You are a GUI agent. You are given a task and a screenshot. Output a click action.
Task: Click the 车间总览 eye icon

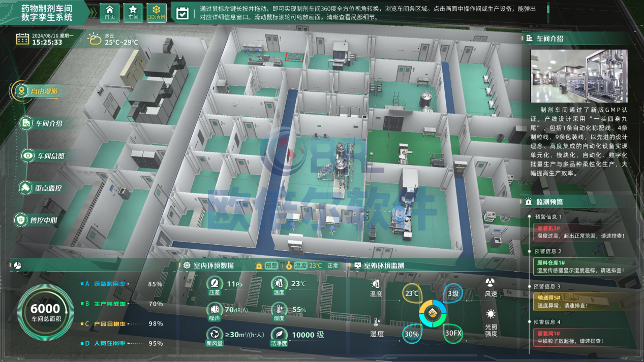28,156
